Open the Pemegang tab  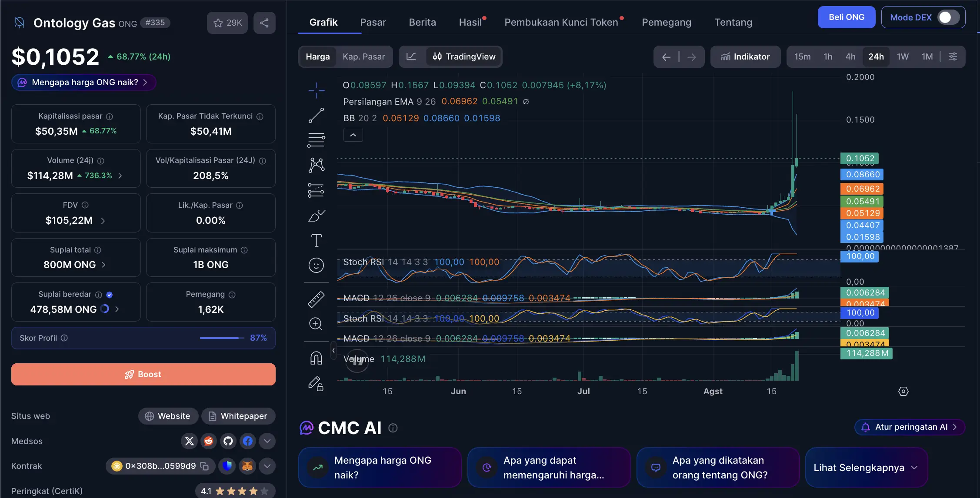click(667, 22)
